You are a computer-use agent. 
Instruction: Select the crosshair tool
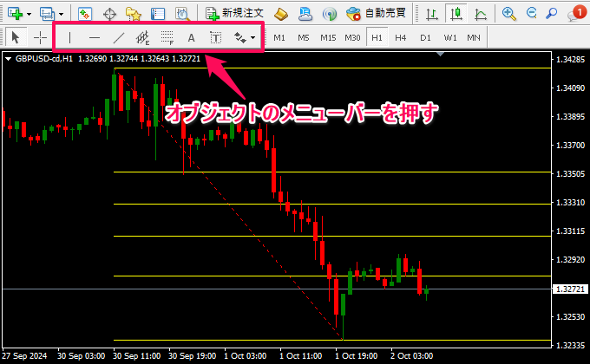[x=40, y=37]
